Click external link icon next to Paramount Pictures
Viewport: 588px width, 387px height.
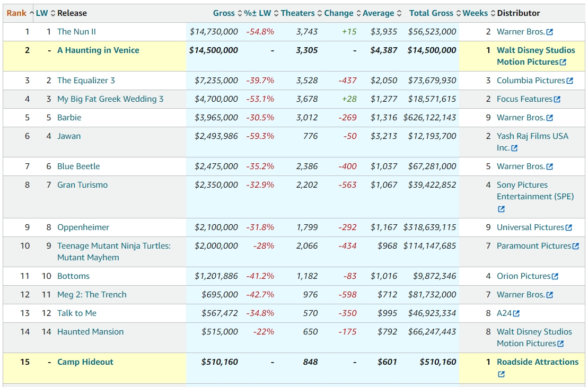(x=576, y=247)
